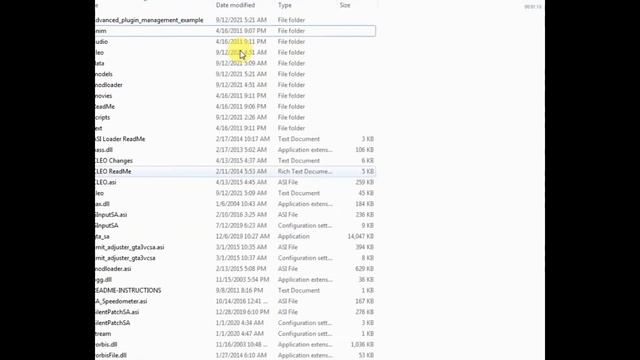
Task: Select the data folder row
Action: (235, 63)
